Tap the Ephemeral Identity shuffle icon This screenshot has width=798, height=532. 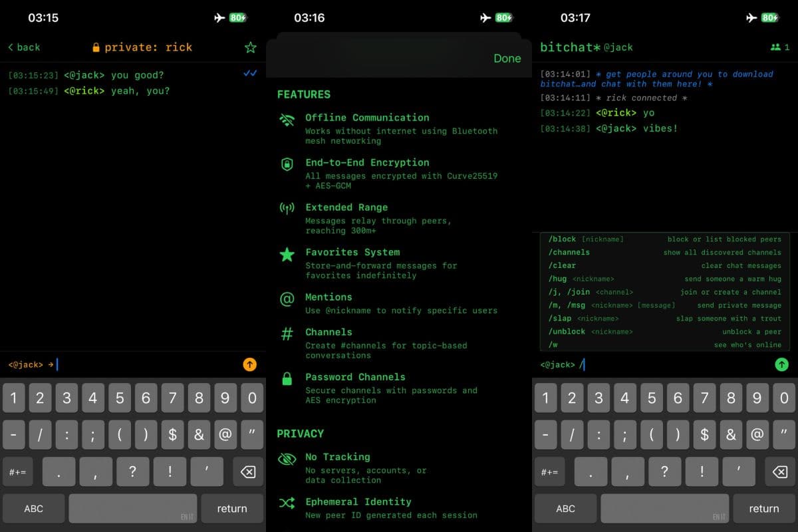point(287,503)
